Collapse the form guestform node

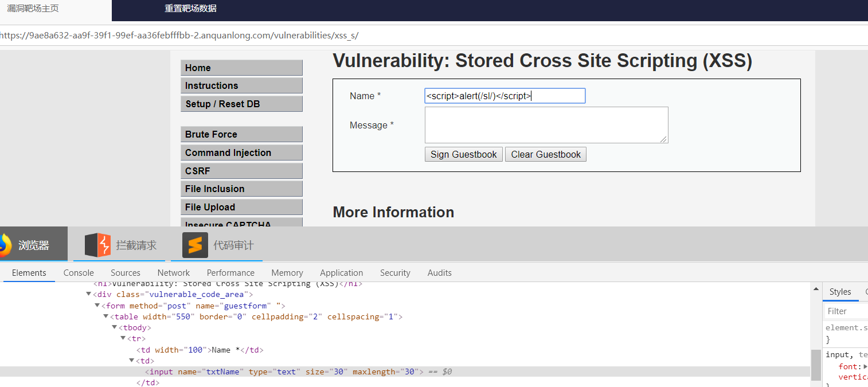pyautogui.click(x=97, y=306)
